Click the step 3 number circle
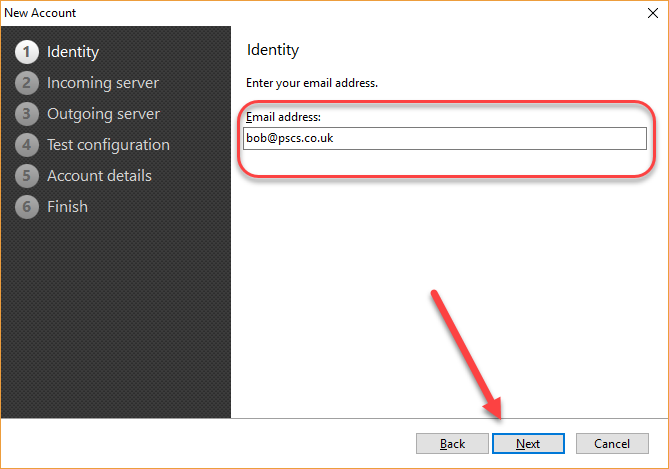 pos(27,114)
